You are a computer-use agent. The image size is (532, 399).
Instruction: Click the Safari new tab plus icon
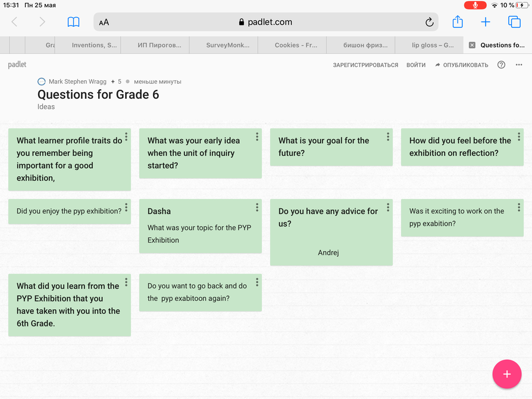click(x=486, y=22)
